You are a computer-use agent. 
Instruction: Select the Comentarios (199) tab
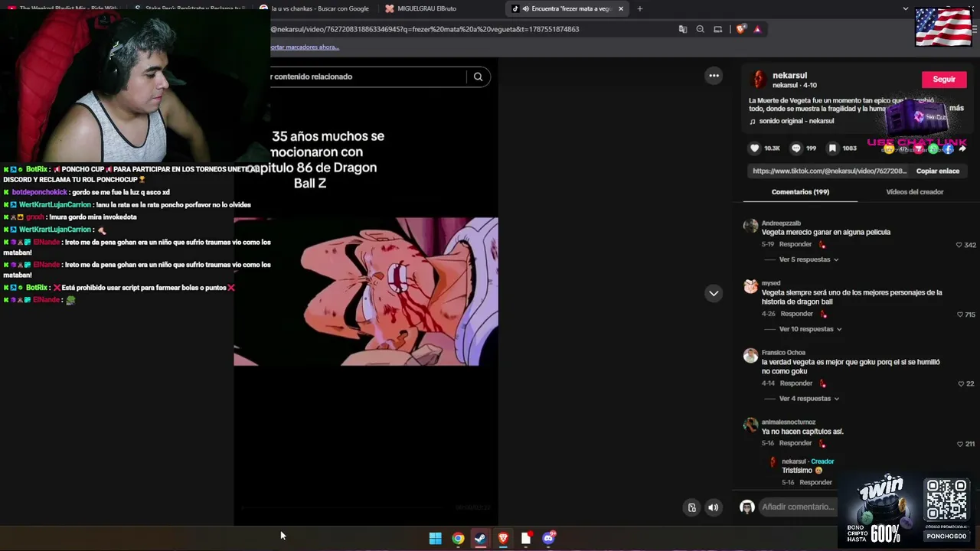(800, 192)
